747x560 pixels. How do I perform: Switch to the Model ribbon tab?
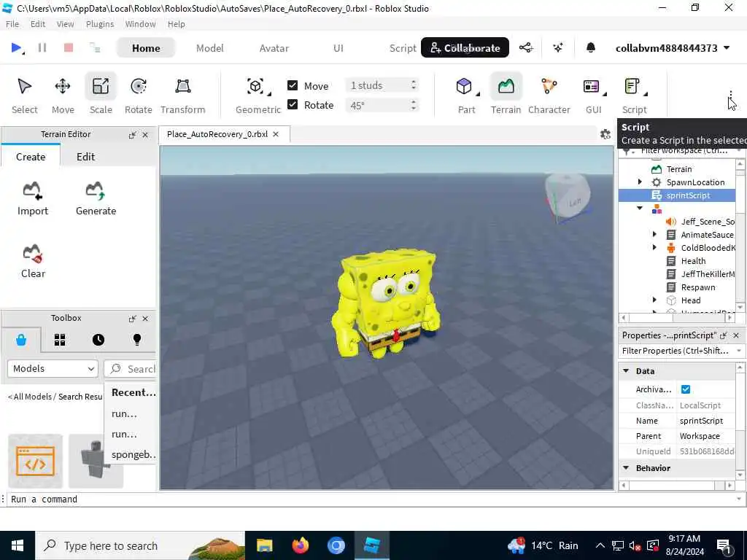pyautogui.click(x=209, y=48)
